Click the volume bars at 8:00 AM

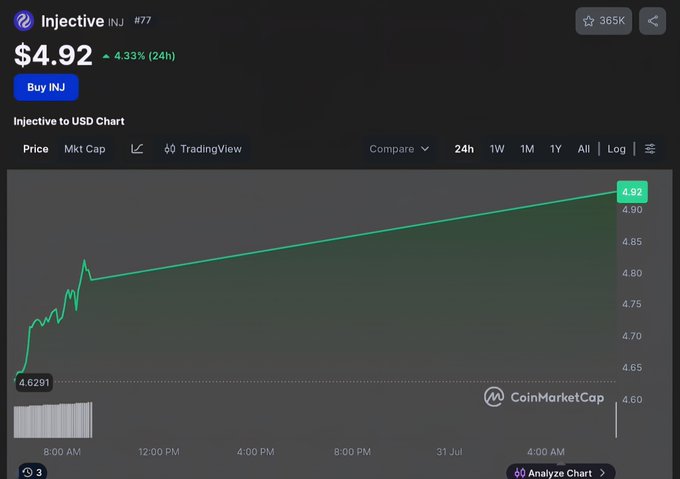click(53, 420)
